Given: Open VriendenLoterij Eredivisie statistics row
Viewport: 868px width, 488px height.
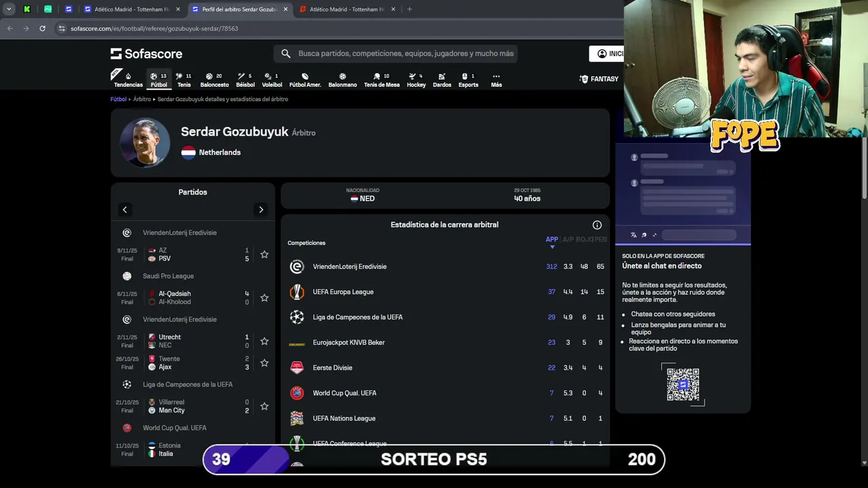Looking at the screenshot, I should (445, 266).
